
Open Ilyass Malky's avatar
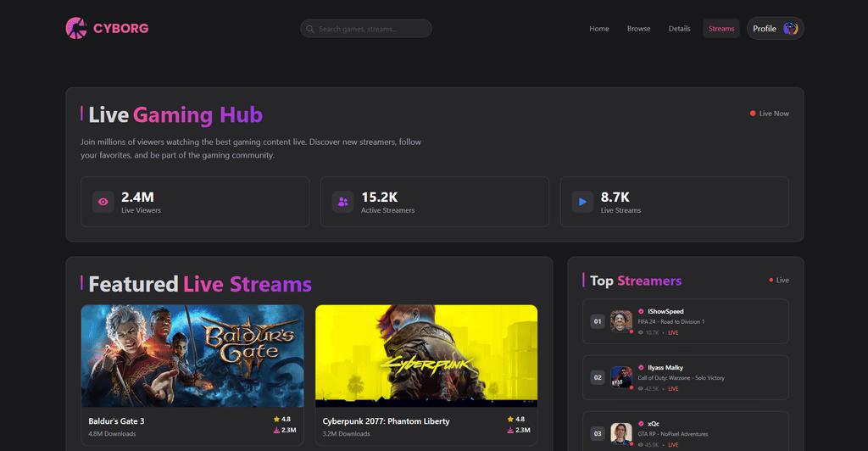(x=621, y=377)
